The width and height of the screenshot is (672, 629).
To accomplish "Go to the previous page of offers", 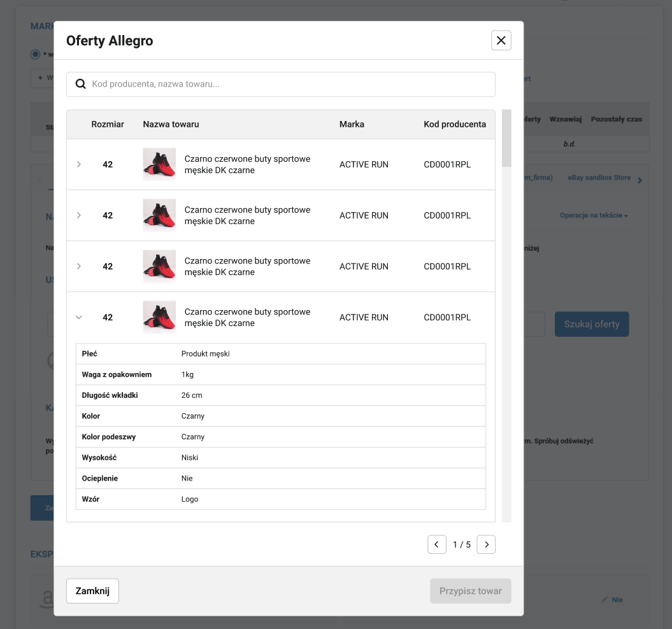I will 436,544.
